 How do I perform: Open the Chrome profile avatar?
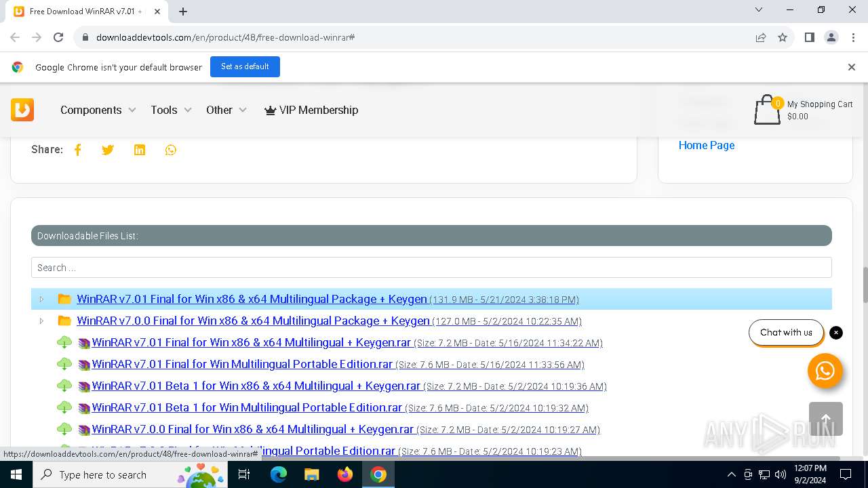click(x=831, y=37)
